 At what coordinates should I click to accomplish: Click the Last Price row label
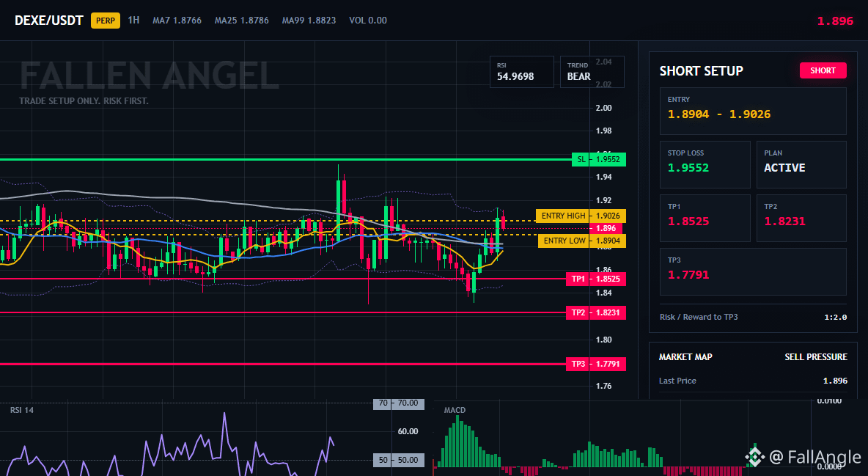[677, 381]
